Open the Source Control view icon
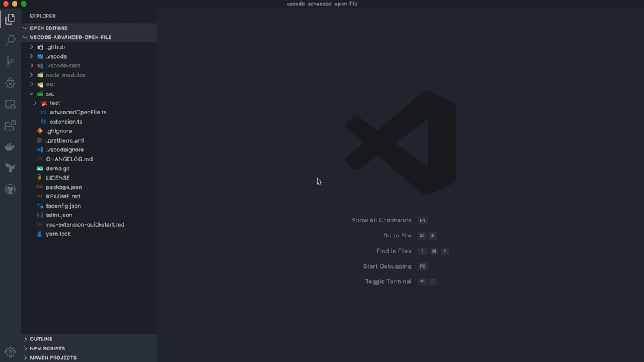This screenshot has height=362, width=644. (x=10, y=62)
